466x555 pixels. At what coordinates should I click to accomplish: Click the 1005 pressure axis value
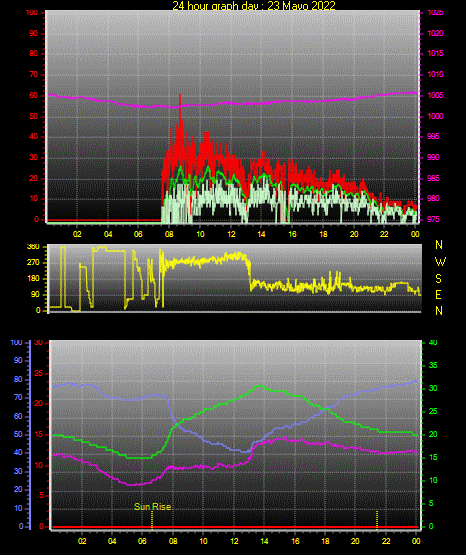pos(436,95)
